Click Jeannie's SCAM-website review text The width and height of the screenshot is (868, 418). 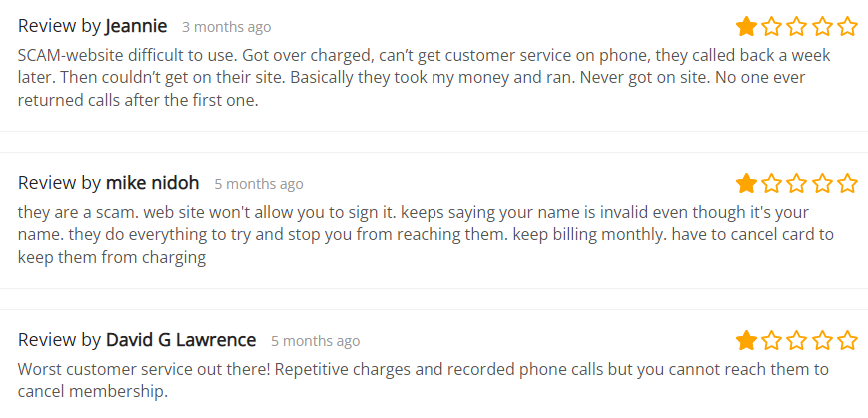click(x=425, y=78)
